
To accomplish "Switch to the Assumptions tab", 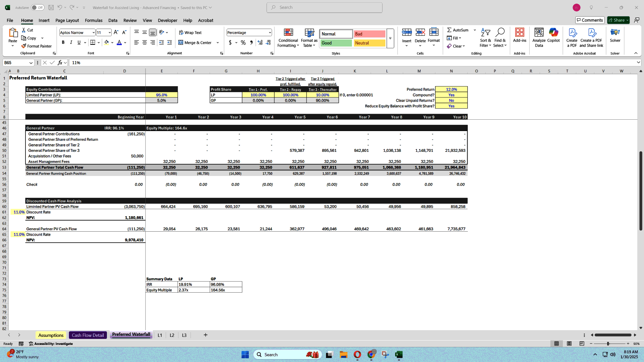I will pos(50,335).
